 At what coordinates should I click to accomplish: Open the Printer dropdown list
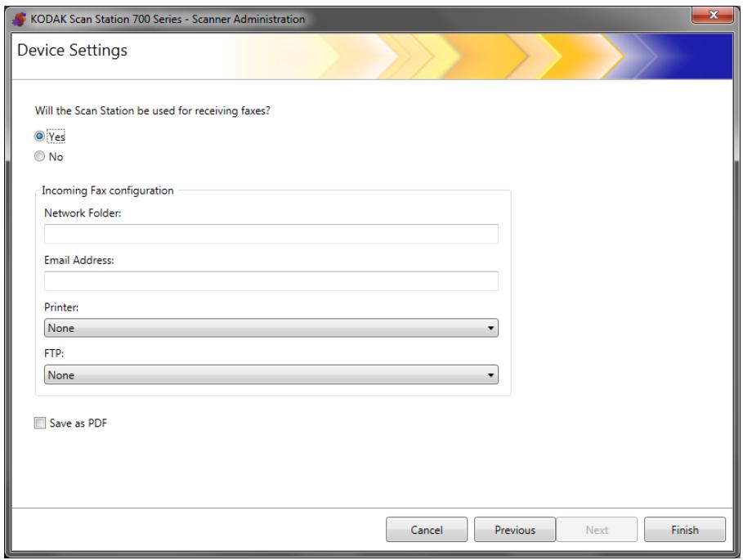(x=271, y=328)
